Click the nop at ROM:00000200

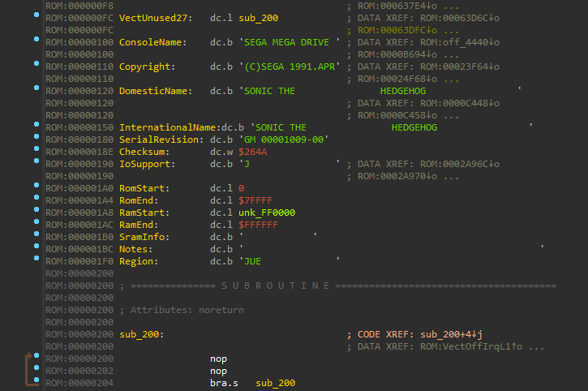click(218, 359)
